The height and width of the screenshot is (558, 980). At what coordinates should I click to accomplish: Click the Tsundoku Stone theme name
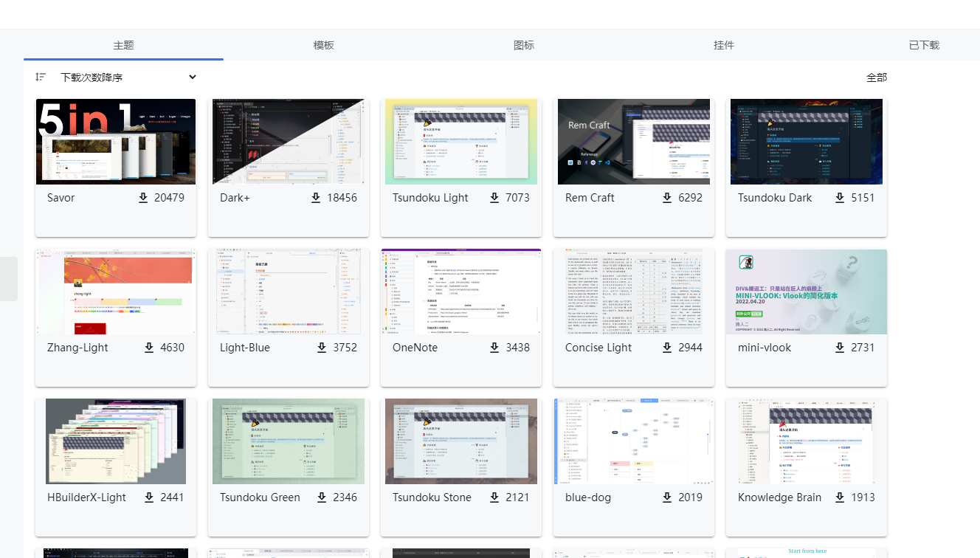pos(432,497)
